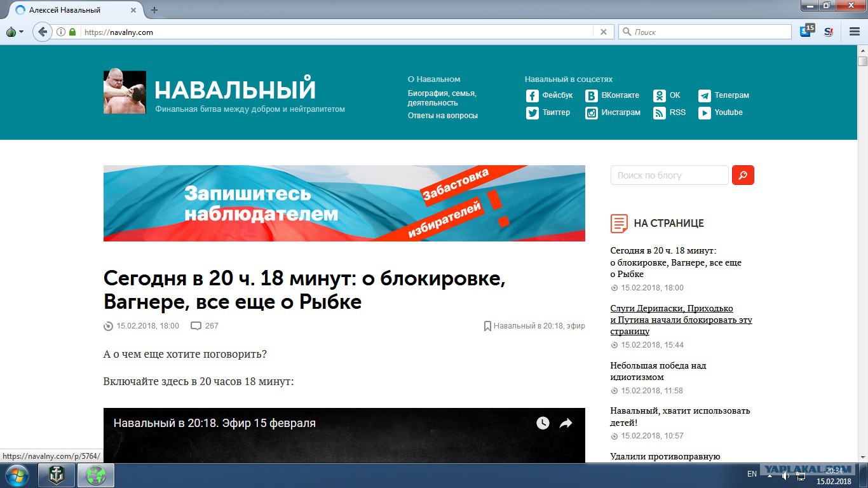
Task: Open the VKontakte icon link
Action: 592,96
